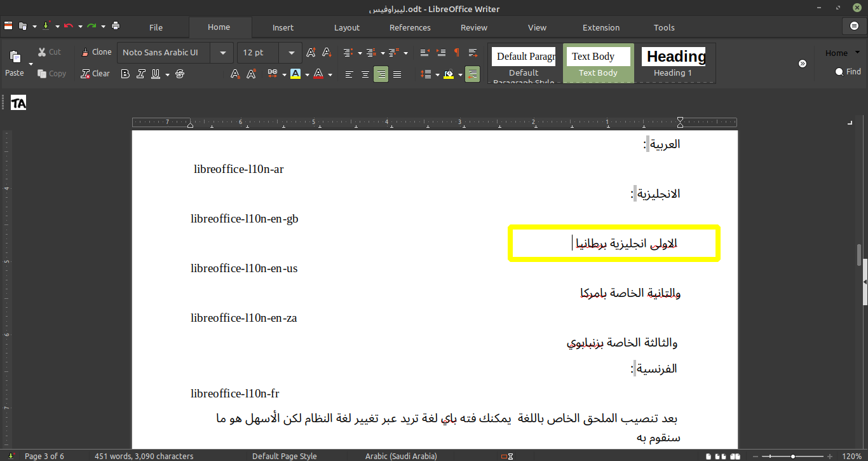Image resolution: width=868 pixels, height=461 pixels.
Task: Click the Arabic (Saudi Arabia) language status field
Action: (401, 456)
